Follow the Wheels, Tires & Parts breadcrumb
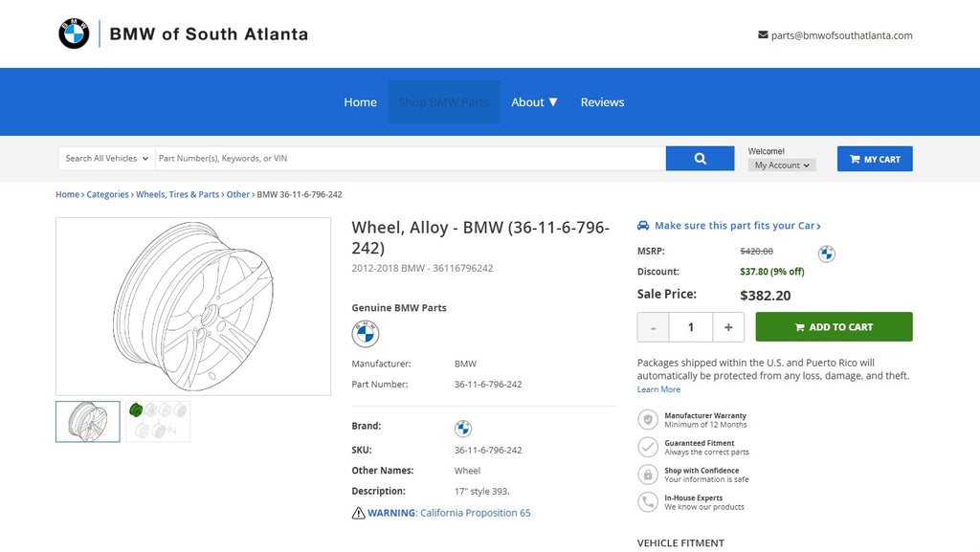 178,194
